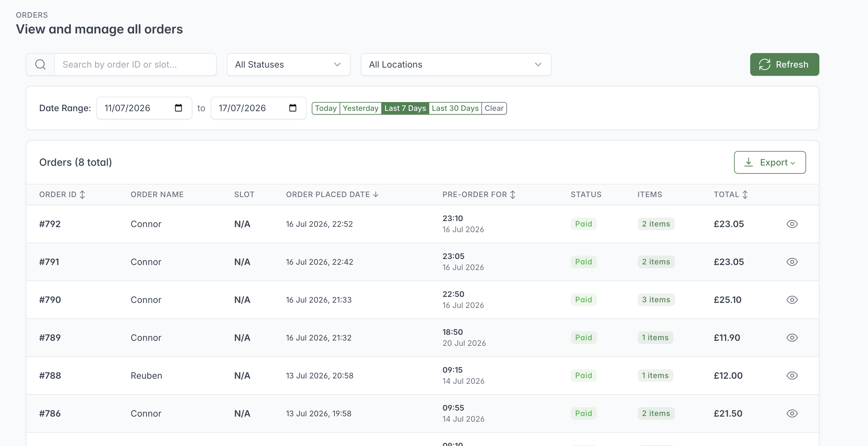Click order ID #790

click(x=50, y=299)
